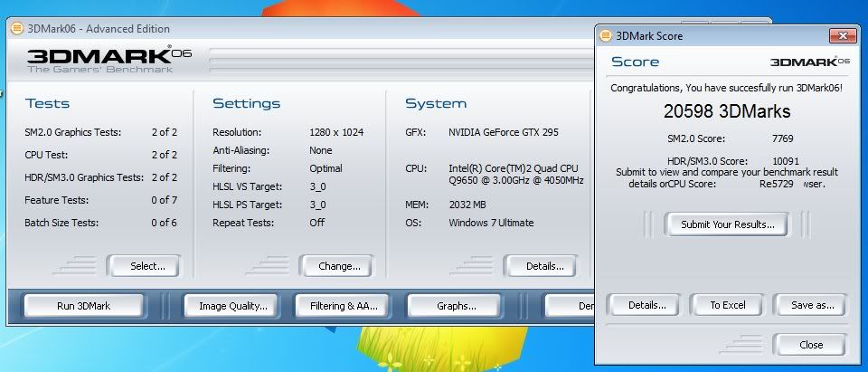Viewport: 868px width, 372px height.
Task: Open Filtering & AA... options
Action: pos(342,305)
